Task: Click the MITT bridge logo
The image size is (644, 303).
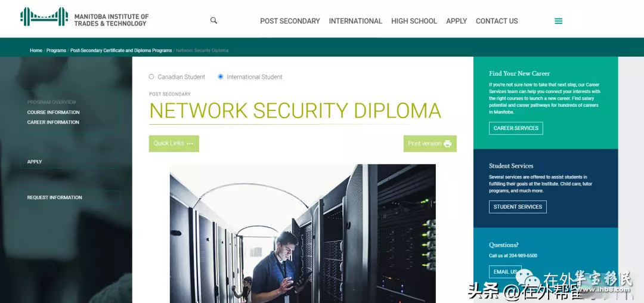Action: pyautogui.click(x=44, y=17)
